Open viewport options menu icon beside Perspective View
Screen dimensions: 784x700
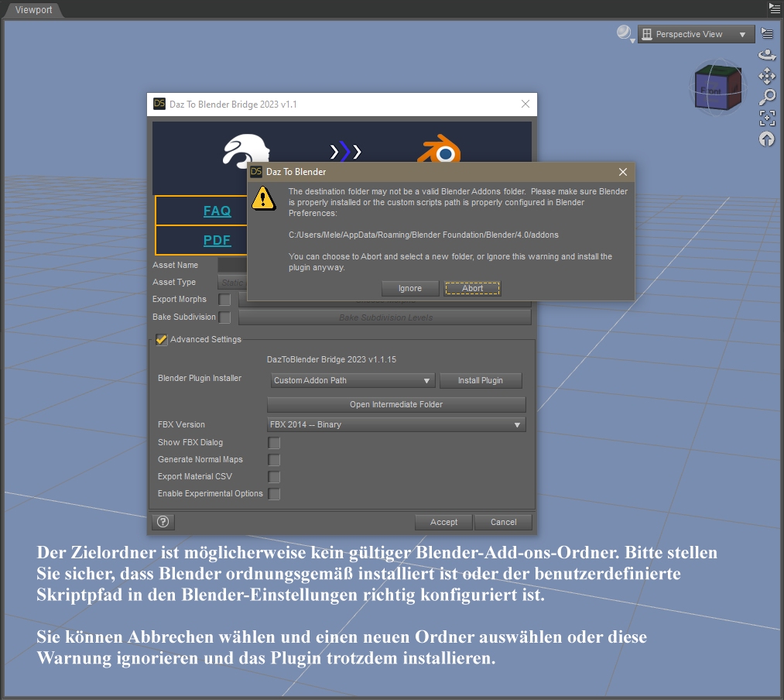coord(766,33)
